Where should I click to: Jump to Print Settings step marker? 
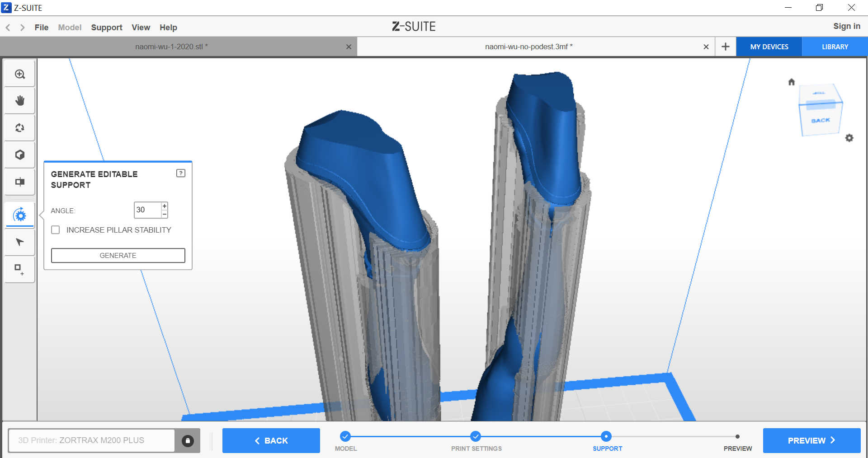click(x=475, y=436)
